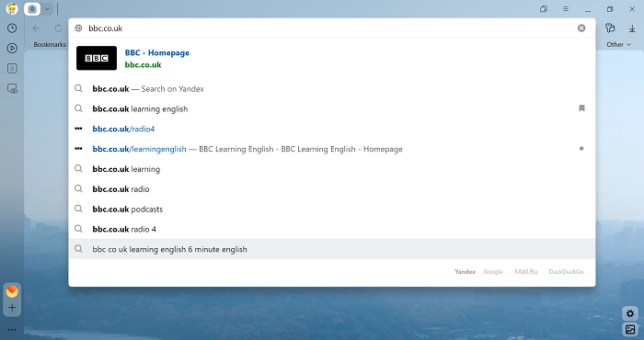
Task: Add a new sidebar item with plus icon
Action: [x=12, y=308]
